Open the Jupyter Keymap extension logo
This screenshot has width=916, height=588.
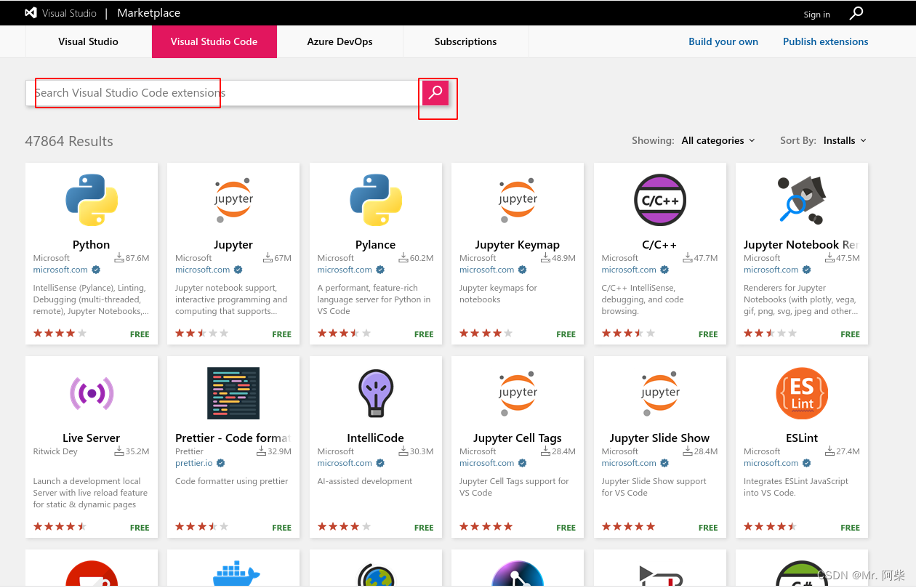(x=518, y=200)
